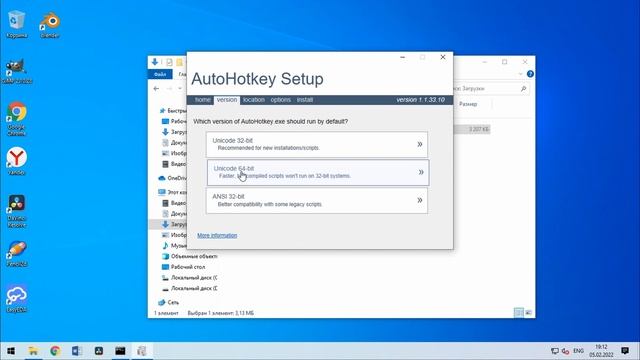
Task: Open the Файл tab in File Explorer
Action: [160, 74]
